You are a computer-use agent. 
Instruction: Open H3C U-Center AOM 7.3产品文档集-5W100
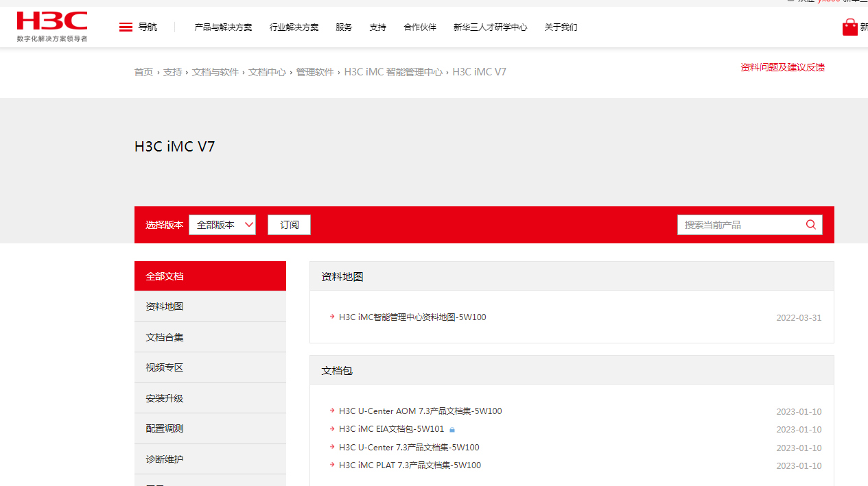click(420, 411)
